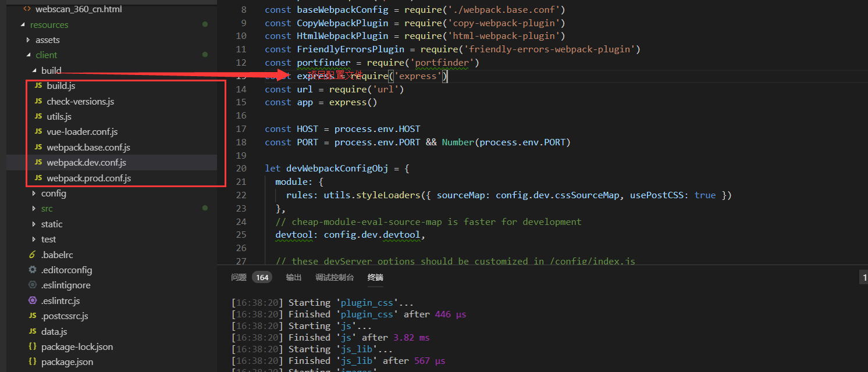Click terminal line Finished 'plugin_css' after 446 μs
This screenshot has height=372, width=868.
click(348, 314)
